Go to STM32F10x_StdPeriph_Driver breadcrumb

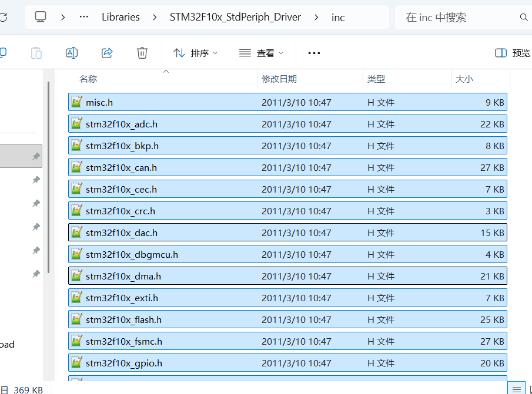(235, 17)
